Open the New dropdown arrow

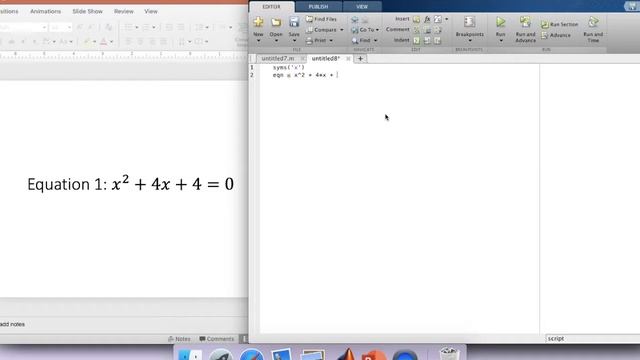tap(258, 41)
